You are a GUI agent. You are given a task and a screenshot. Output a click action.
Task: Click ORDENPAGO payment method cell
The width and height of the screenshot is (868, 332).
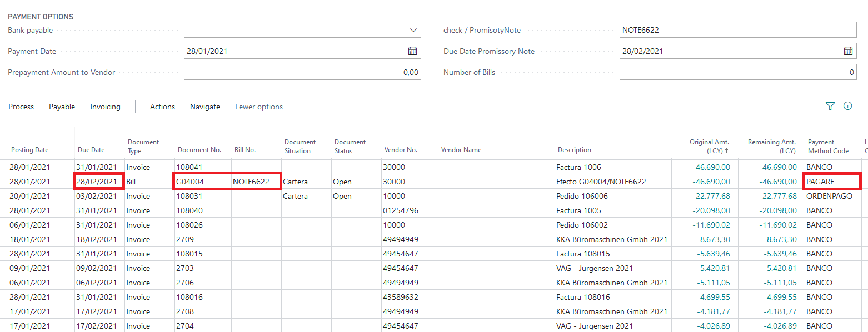(829, 196)
